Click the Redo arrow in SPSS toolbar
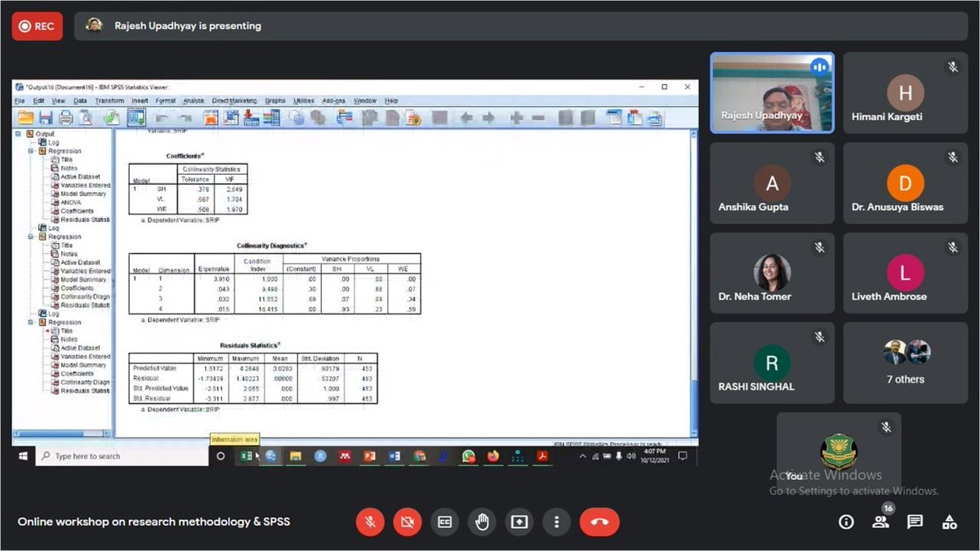980x551 pixels. [185, 119]
